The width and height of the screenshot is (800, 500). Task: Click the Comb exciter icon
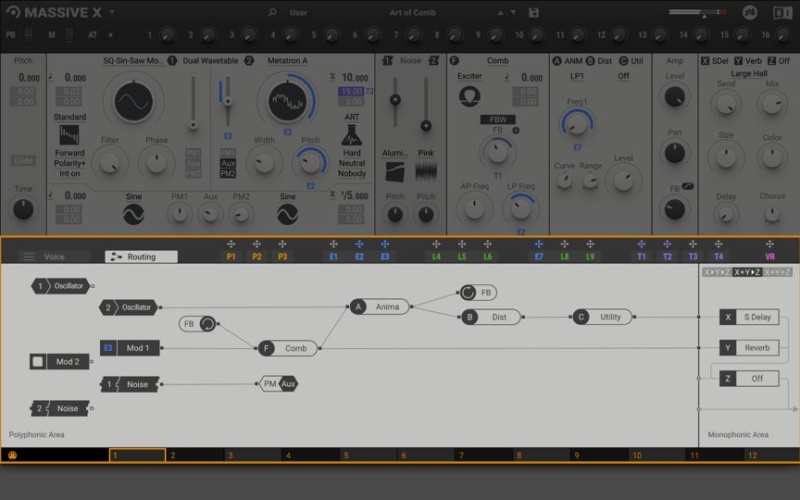click(469, 96)
